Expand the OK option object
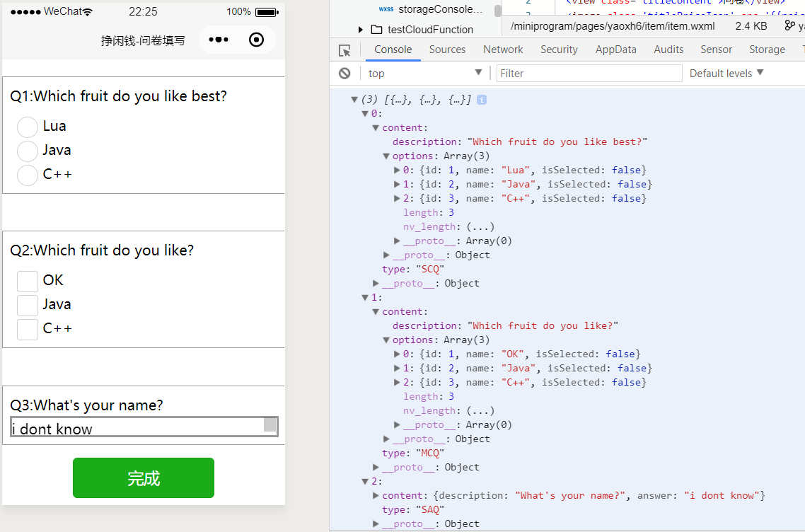This screenshot has width=805, height=532. click(396, 354)
